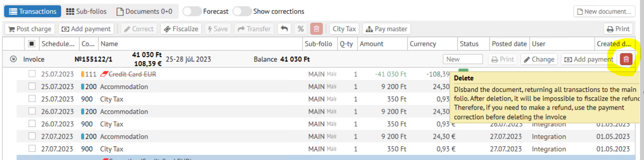Click the red card icon beside Credit Card EUR

[104, 74]
